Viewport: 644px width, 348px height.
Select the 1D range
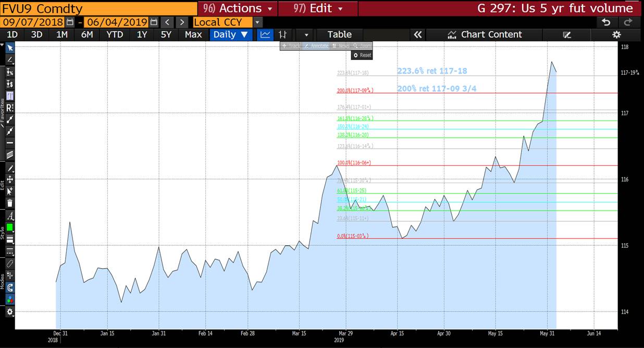pyautogui.click(x=12, y=34)
